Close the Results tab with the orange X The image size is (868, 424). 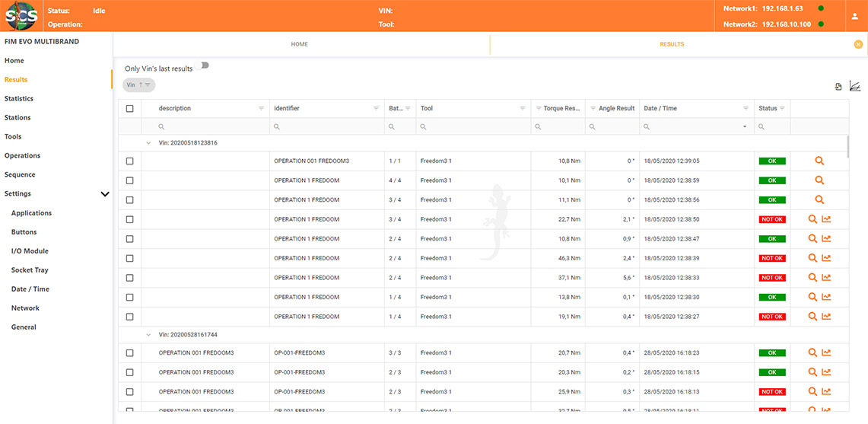[858, 44]
